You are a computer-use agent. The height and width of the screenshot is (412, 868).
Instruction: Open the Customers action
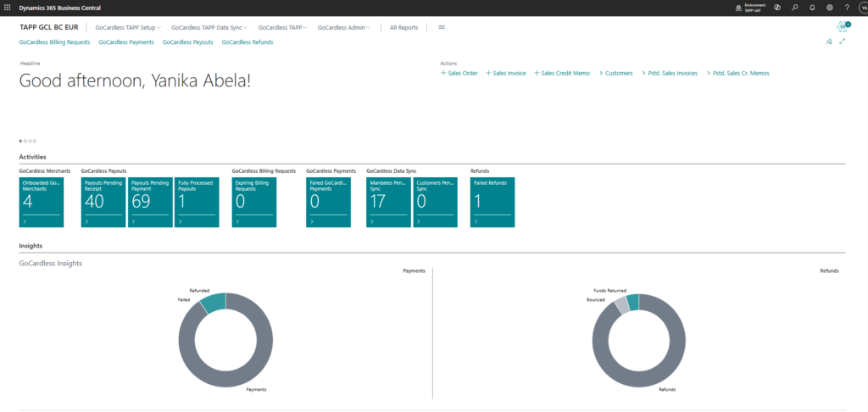(615, 73)
